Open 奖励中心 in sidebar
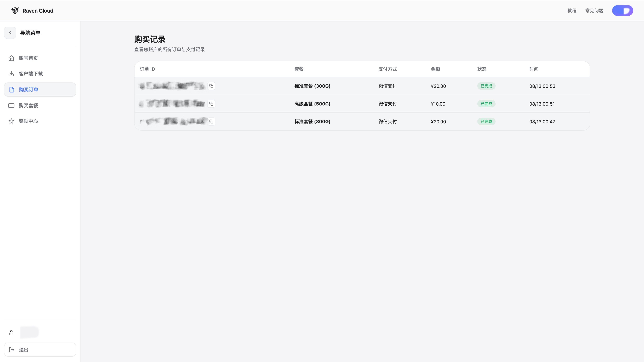This screenshot has width=644, height=362. 40,121
